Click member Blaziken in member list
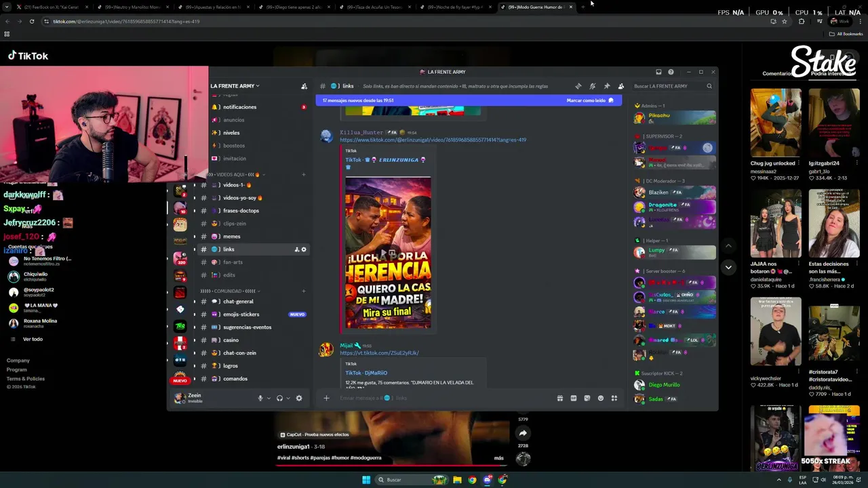Viewport: 868px width, 488px height. [x=674, y=192]
